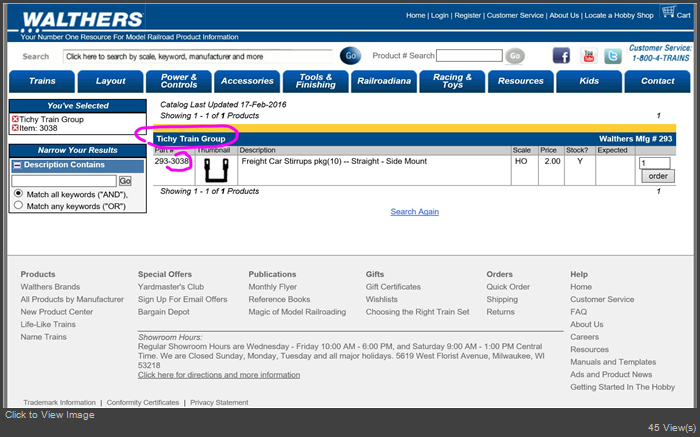Click Go beside the description keyword field
The width and height of the screenshot is (700, 437).
click(x=125, y=181)
